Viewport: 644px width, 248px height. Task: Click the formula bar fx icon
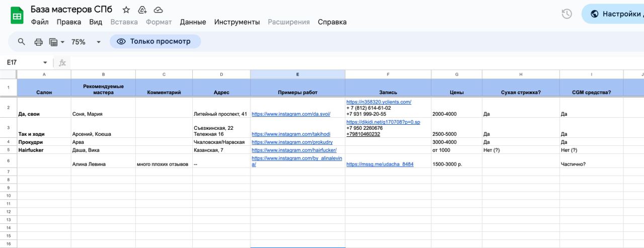click(62, 63)
